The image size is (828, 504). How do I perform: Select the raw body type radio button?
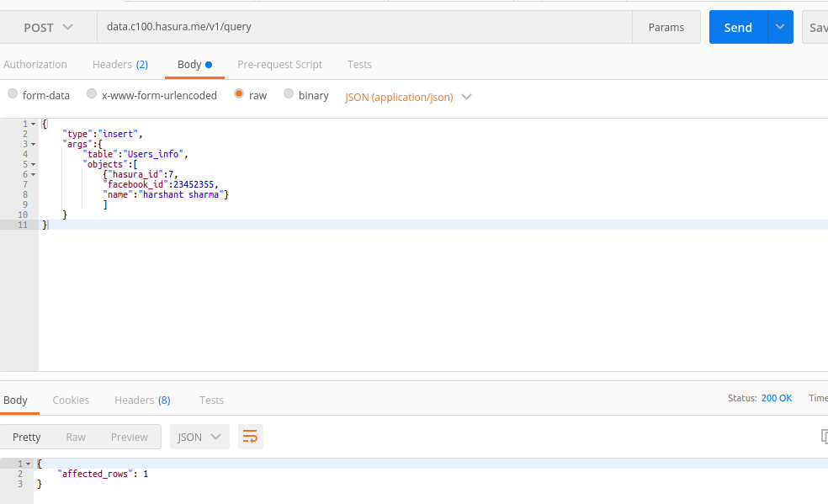(x=238, y=94)
